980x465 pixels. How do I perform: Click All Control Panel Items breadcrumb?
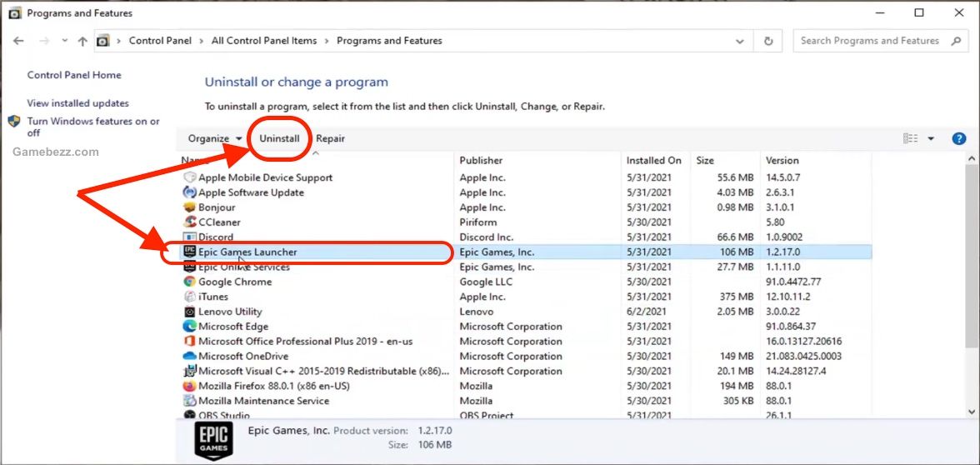pyautogui.click(x=263, y=41)
